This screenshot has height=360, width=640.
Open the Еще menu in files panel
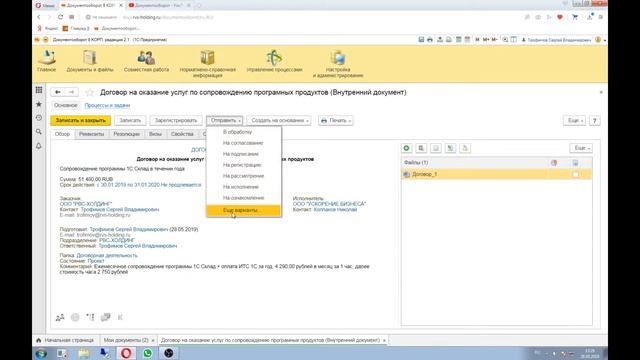pos(581,148)
